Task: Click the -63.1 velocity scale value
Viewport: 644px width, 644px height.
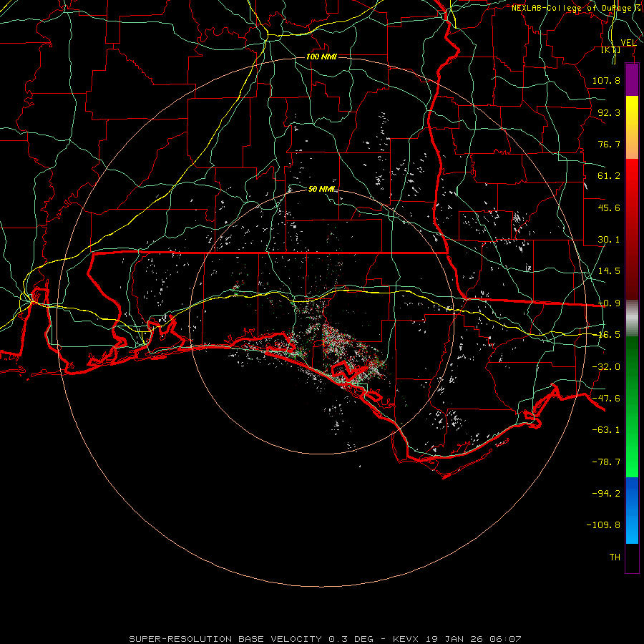Action: 606,430
